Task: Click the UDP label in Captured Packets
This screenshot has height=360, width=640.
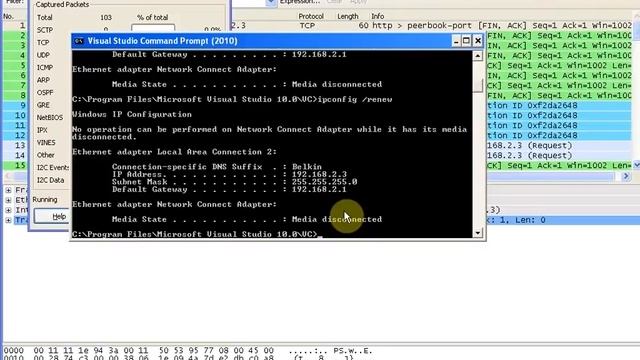Action: coord(43,55)
